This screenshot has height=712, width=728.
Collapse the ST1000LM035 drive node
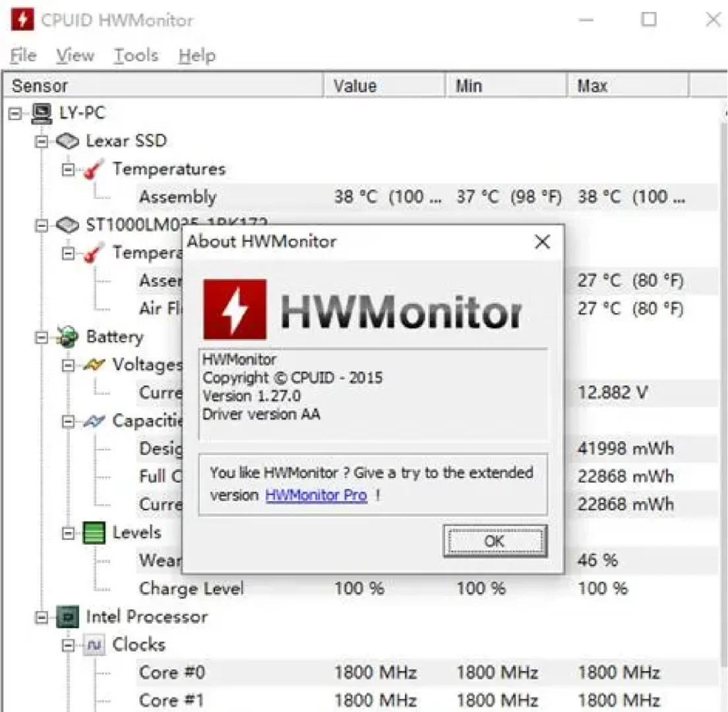tap(42, 225)
